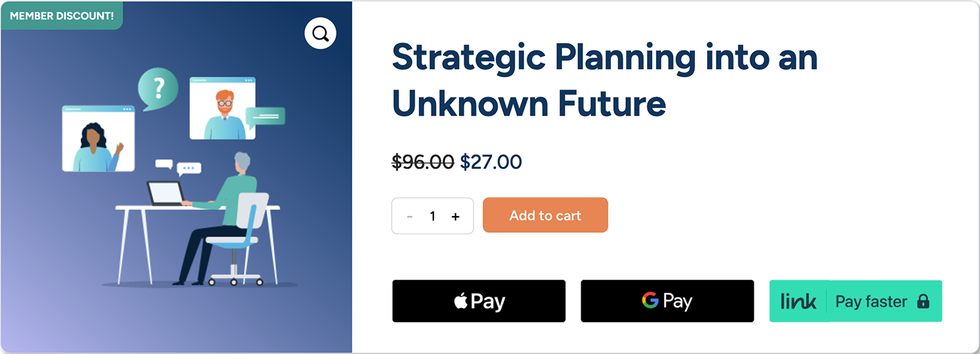
Task: Click the quantity field showing 1
Action: pyautogui.click(x=433, y=216)
